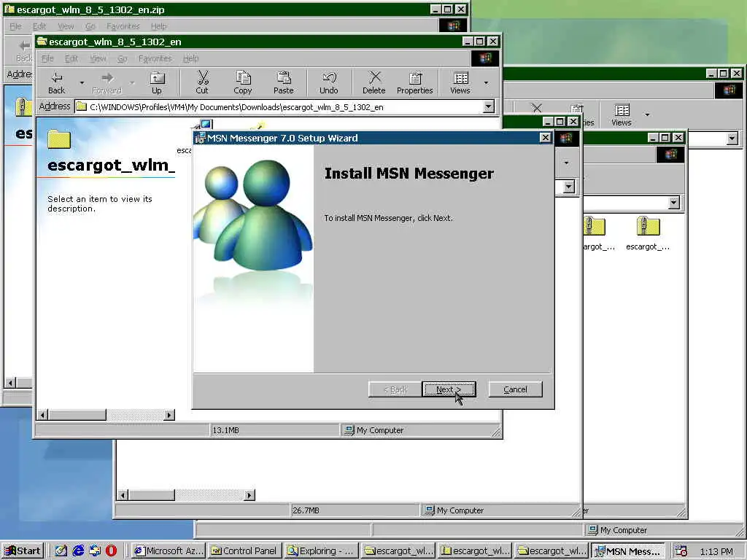Open the Views dropdown arrow in front explorer
The width and height of the screenshot is (747, 560).
click(x=486, y=83)
